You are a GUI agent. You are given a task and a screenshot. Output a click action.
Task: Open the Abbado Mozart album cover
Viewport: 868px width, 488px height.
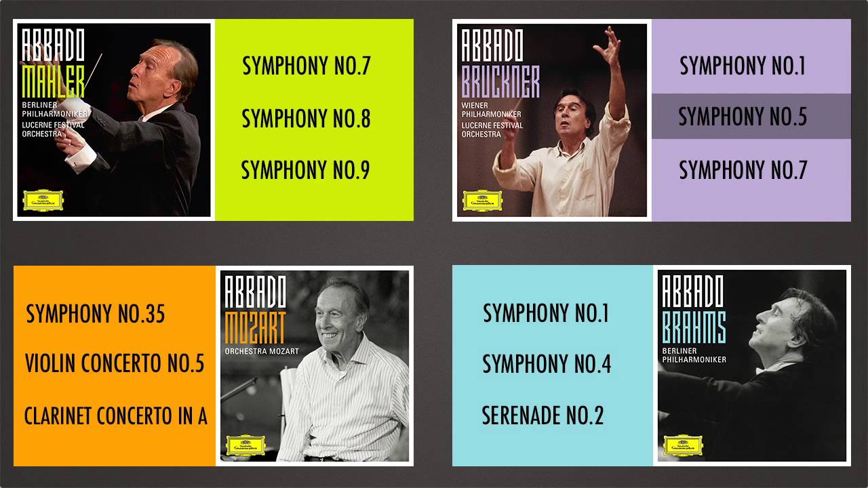coord(315,366)
